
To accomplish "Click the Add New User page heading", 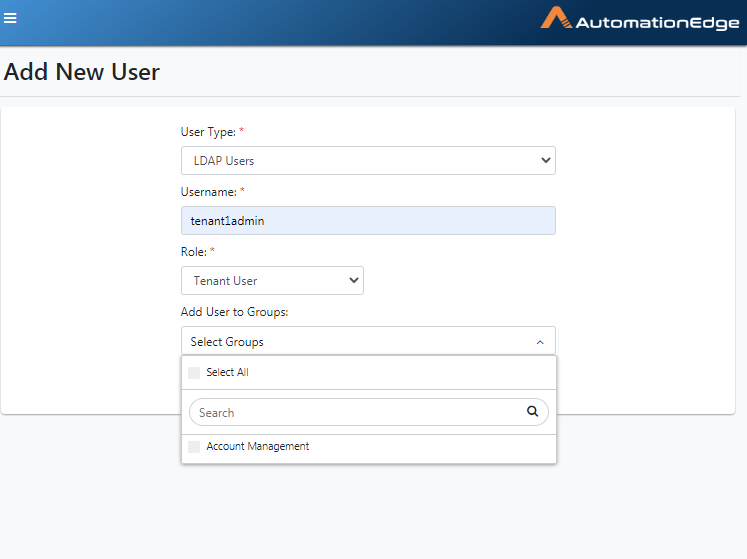I will pyautogui.click(x=81, y=72).
